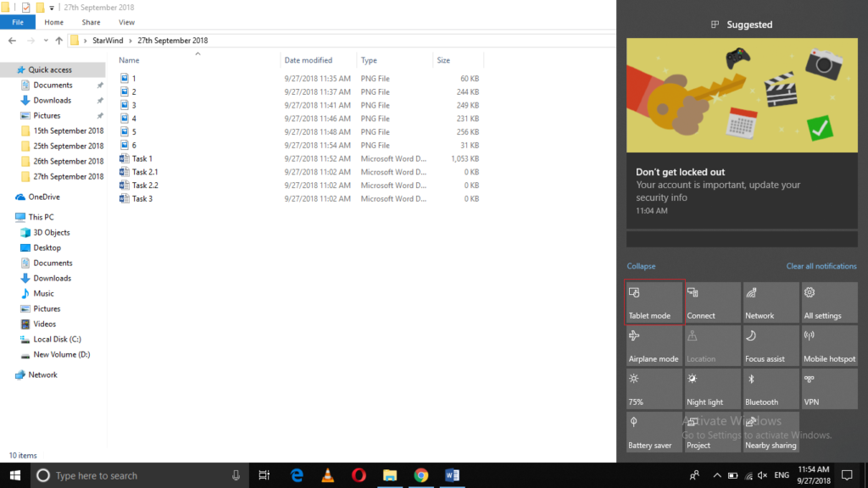Launch Opera browser from taskbar
868x488 pixels.
359,475
